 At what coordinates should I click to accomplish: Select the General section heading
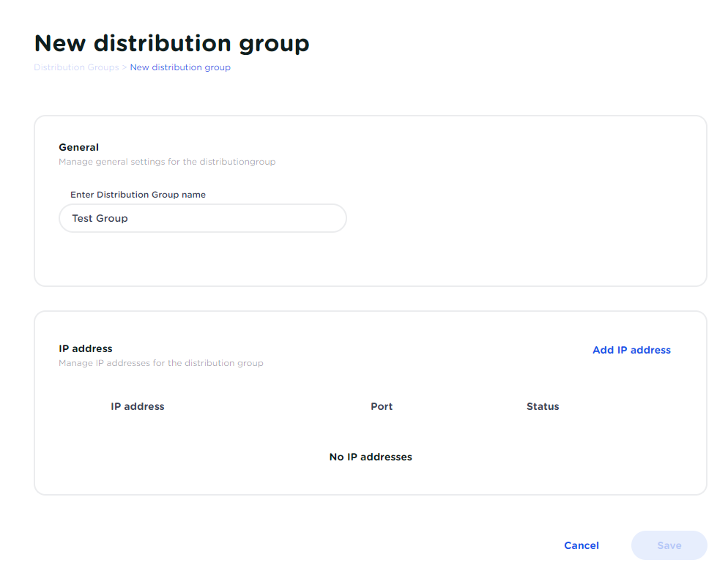pos(78,147)
